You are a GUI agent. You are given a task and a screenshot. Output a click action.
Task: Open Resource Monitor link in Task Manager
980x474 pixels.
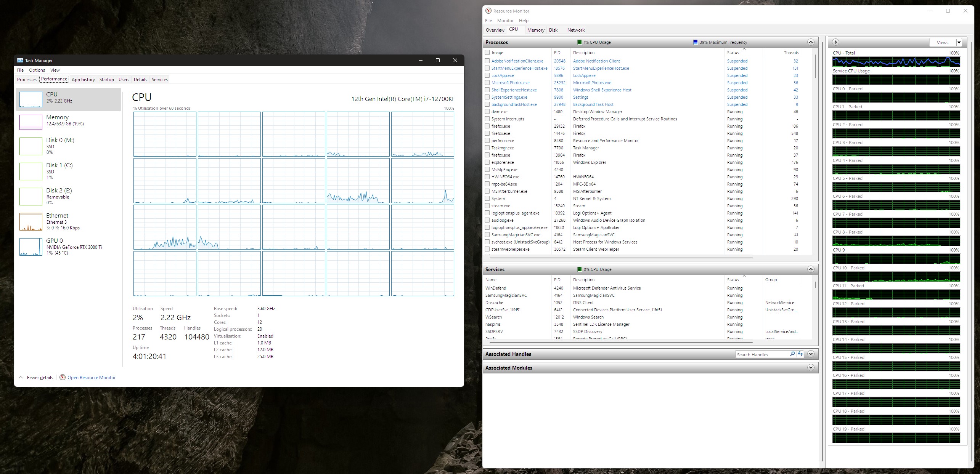pos(92,378)
